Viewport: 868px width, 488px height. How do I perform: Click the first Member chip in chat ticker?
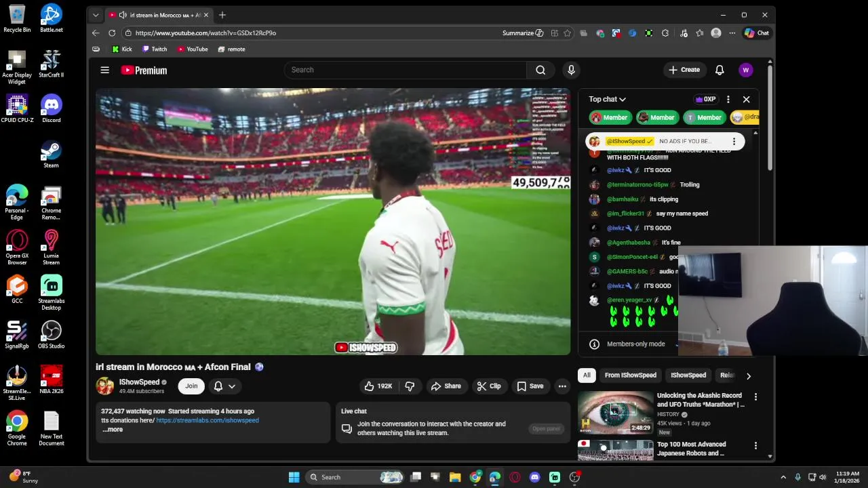pyautogui.click(x=610, y=117)
